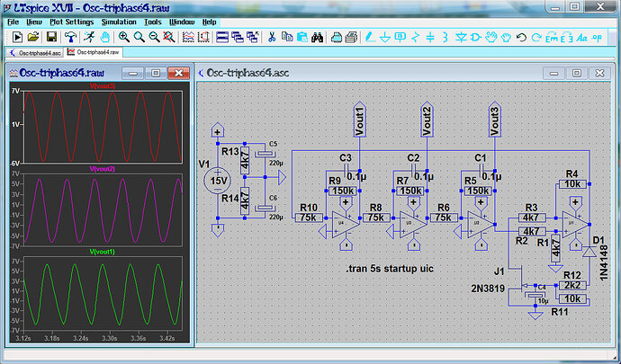Click the Save (floppy disk) icon

pos(51,37)
